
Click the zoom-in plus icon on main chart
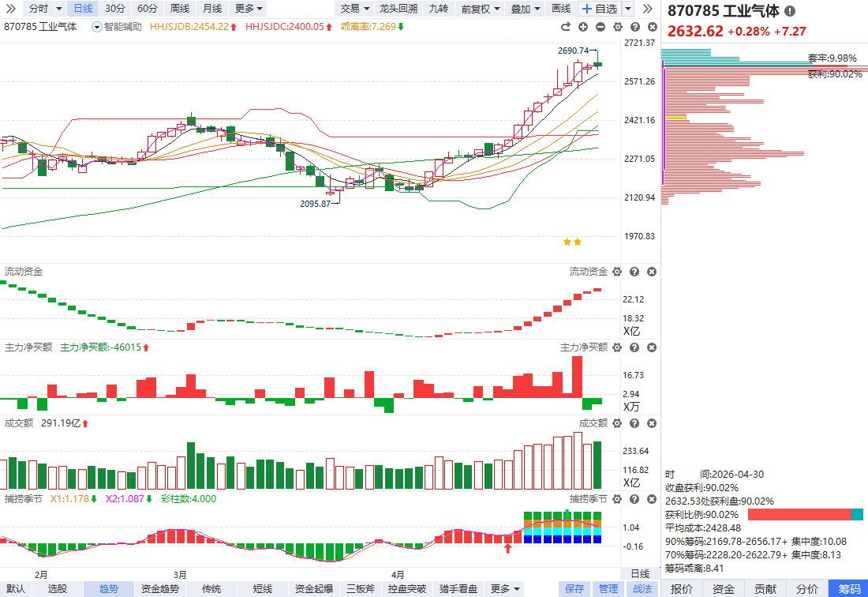(583, 27)
